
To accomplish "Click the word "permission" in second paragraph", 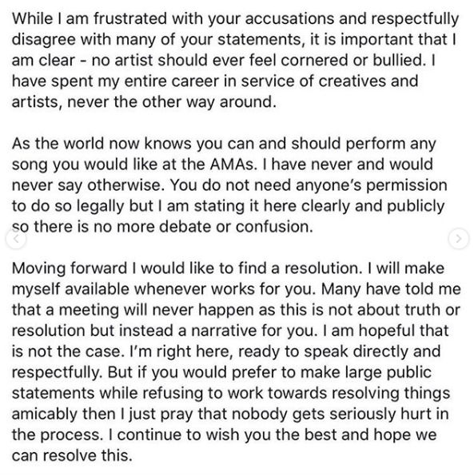I will coord(407,185).
